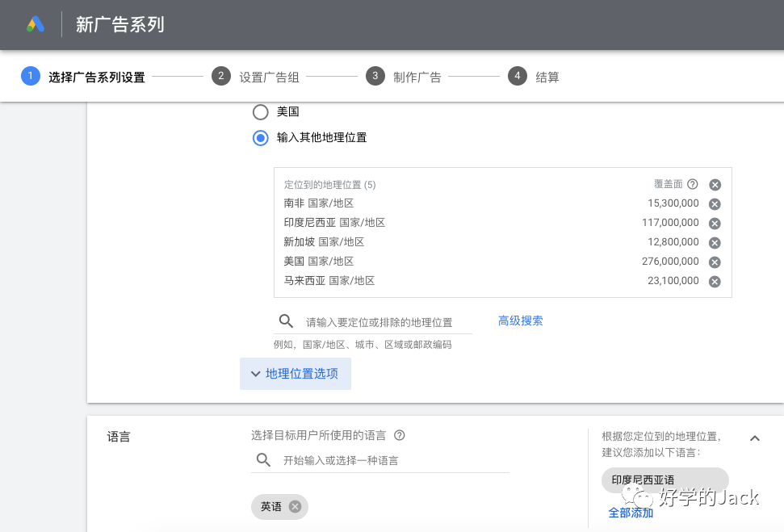Expand the 地理位置选项 section

pyautogui.click(x=295, y=374)
